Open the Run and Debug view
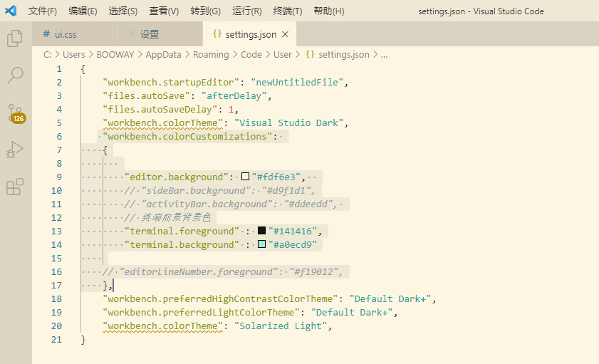599x364 pixels. pyautogui.click(x=15, y=150)
